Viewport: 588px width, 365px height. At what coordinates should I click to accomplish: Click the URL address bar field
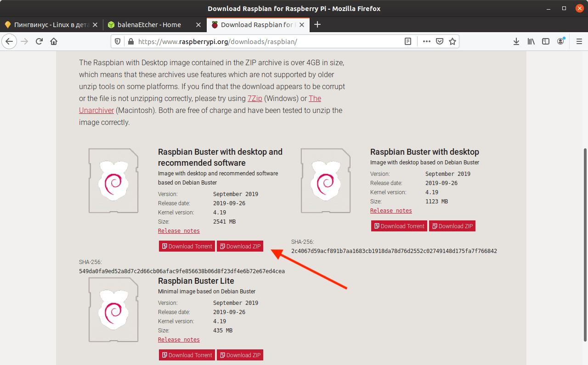(266, 41)
